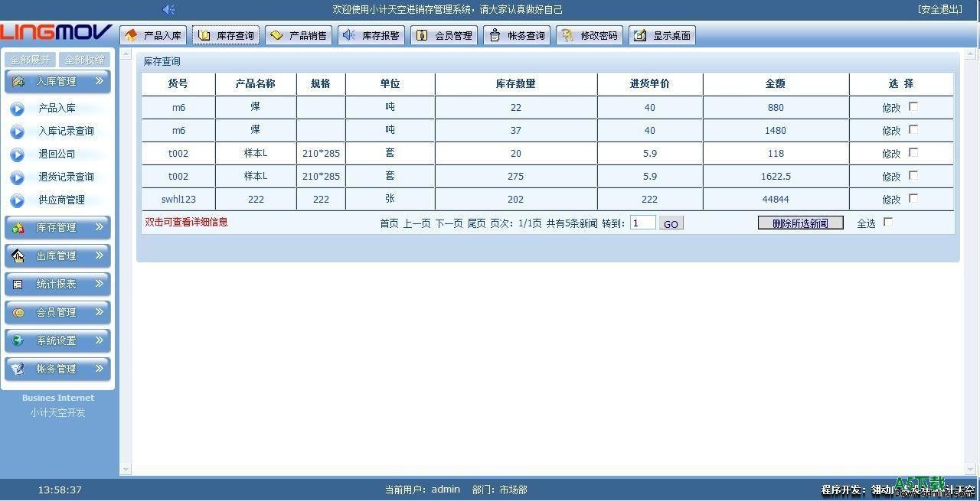This screenshot has width=980, height=501.
Task: Expand 系统设置 section via its chevron
Action: [99, 340]
